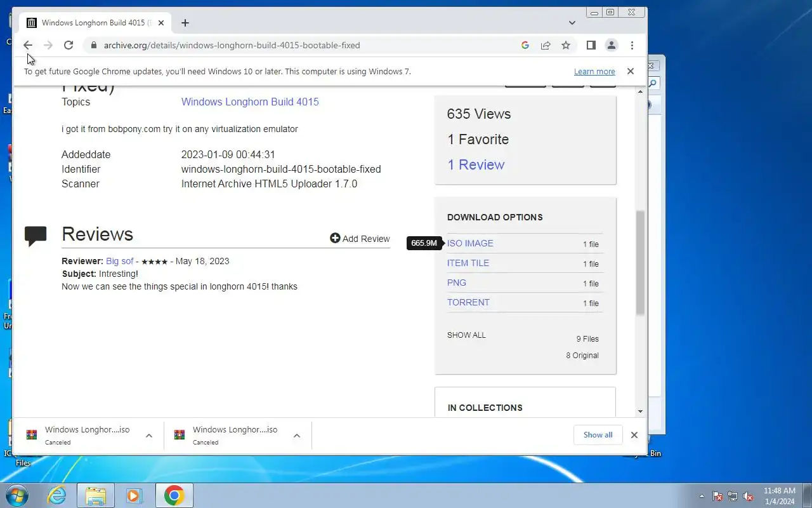Viewport: 812px width, 508px height.
Task: Open the 1 Review link
Action: click(476, 164)
